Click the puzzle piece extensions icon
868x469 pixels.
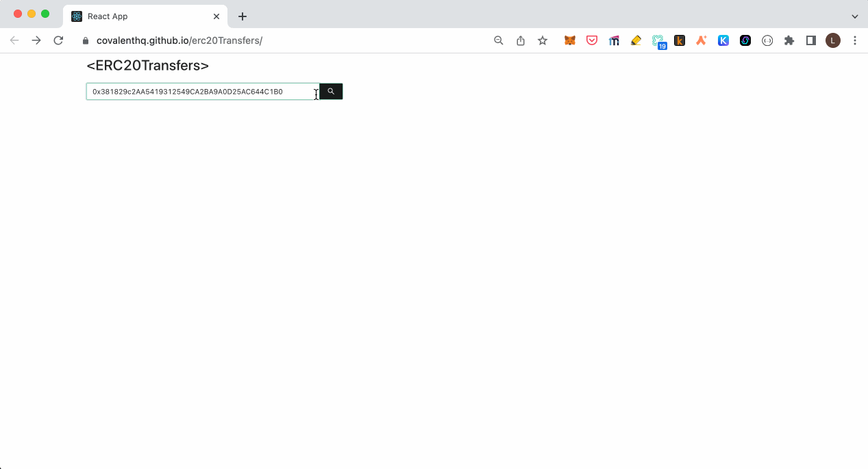point(789,40)
